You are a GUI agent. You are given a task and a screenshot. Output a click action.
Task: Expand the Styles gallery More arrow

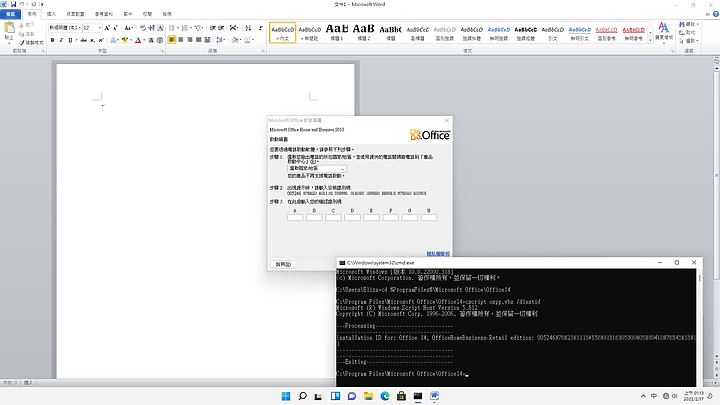[650, 40]
